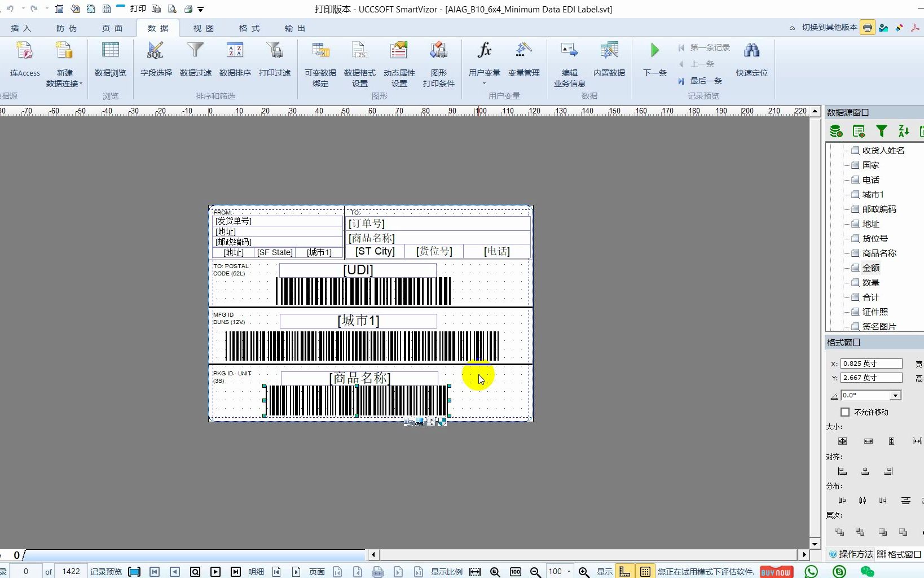Click align-left icon under 对齐

tap(842, 471)
